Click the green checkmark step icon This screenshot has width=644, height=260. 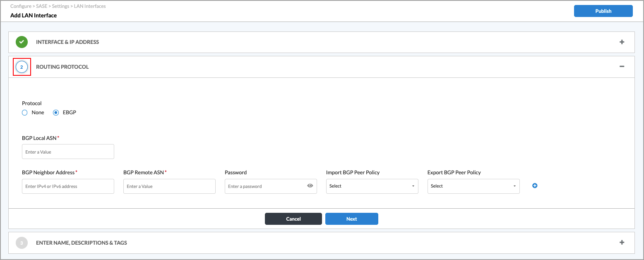point(22,42)
